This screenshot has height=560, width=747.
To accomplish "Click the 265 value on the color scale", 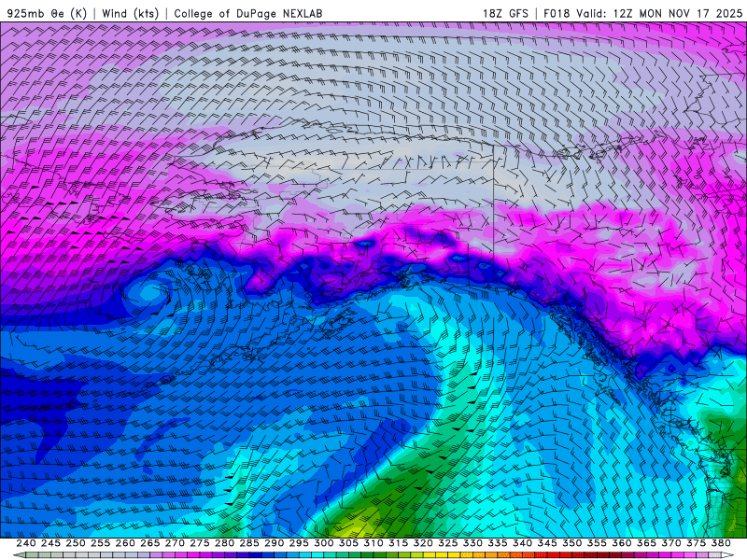I will [150, 543].
